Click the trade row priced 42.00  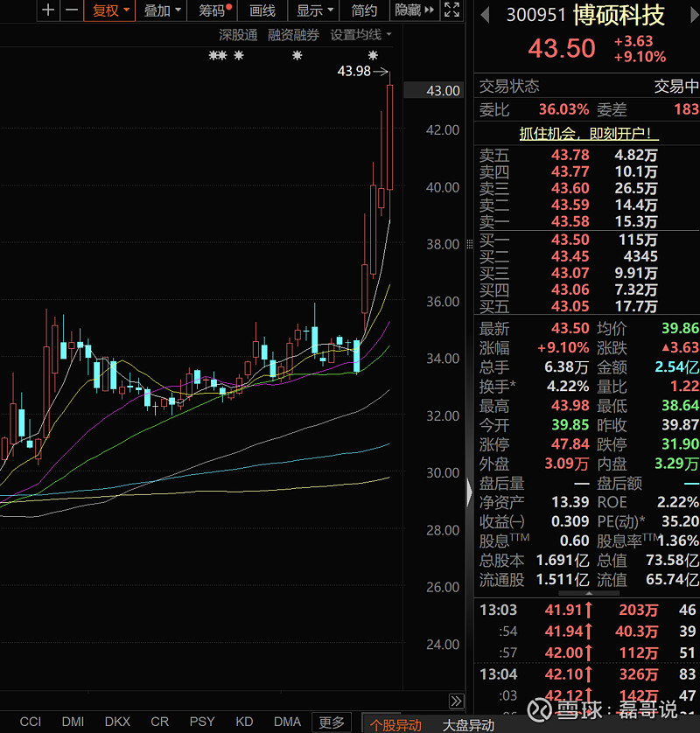(x=587, y=653)
